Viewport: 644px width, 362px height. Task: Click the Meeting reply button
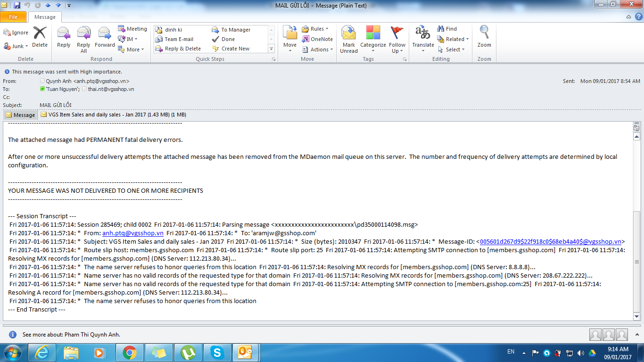click(x=132, y=29)
